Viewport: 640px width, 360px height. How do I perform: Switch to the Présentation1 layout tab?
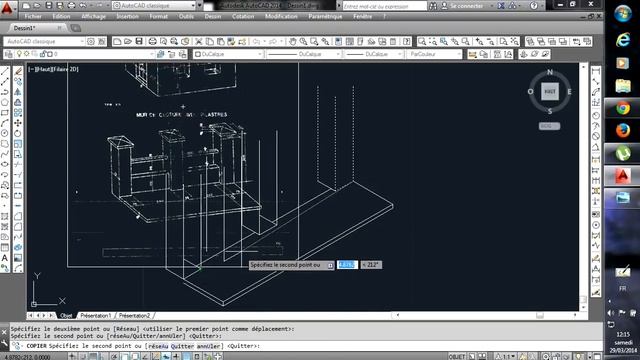pos(96,316)
